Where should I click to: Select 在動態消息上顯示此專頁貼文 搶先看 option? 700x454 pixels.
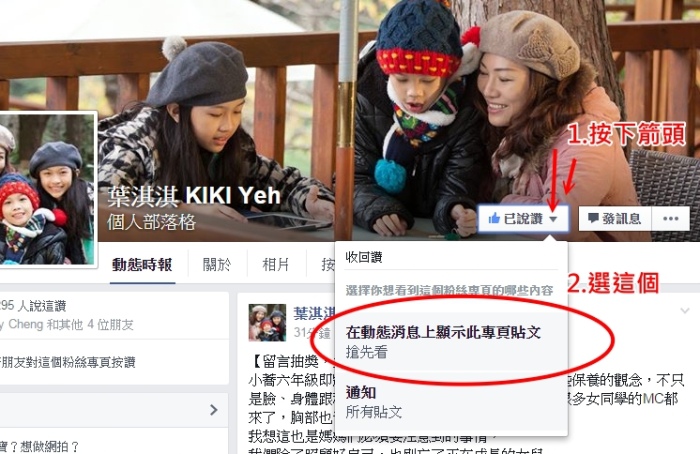coord(451,342)
